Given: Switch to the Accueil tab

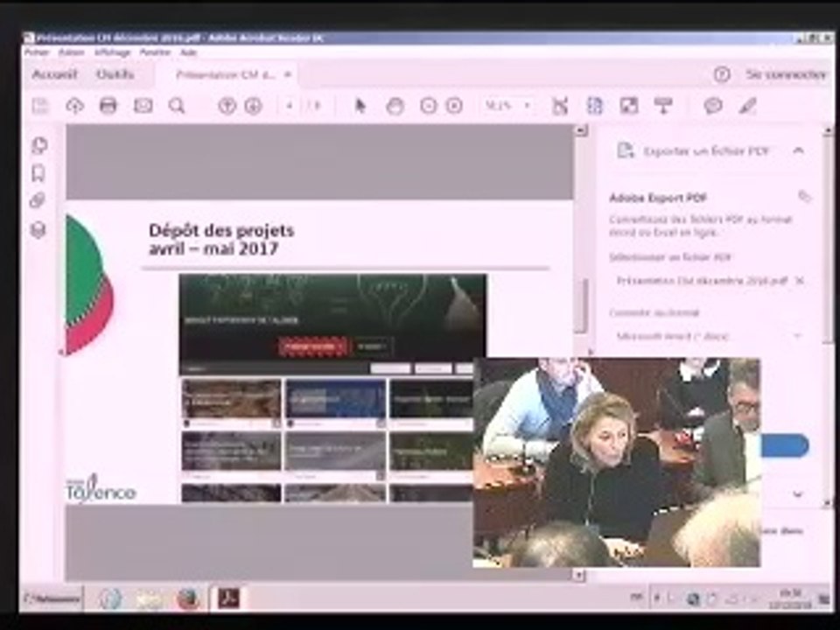Looking at the screenshot, I should click(54, 74).
